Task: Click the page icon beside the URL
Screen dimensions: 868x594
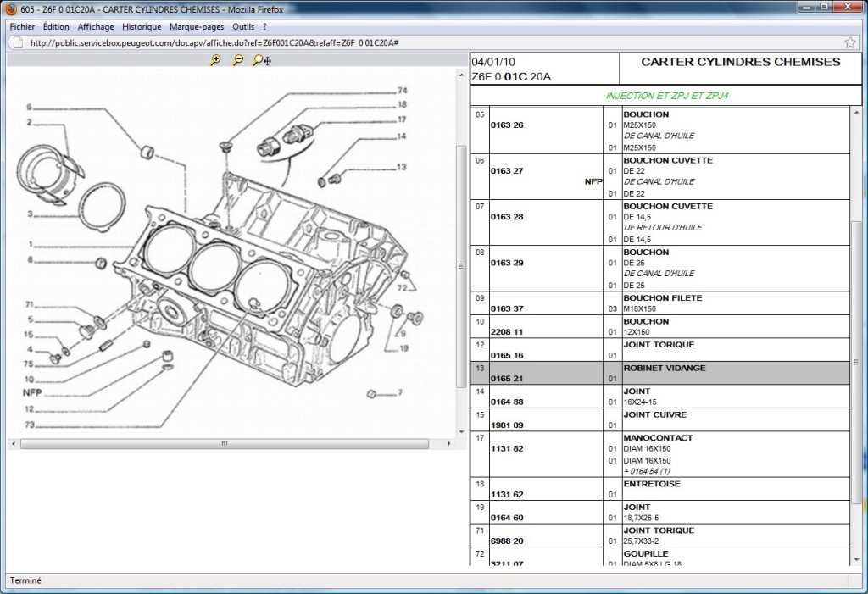Action: coord(17,42)
